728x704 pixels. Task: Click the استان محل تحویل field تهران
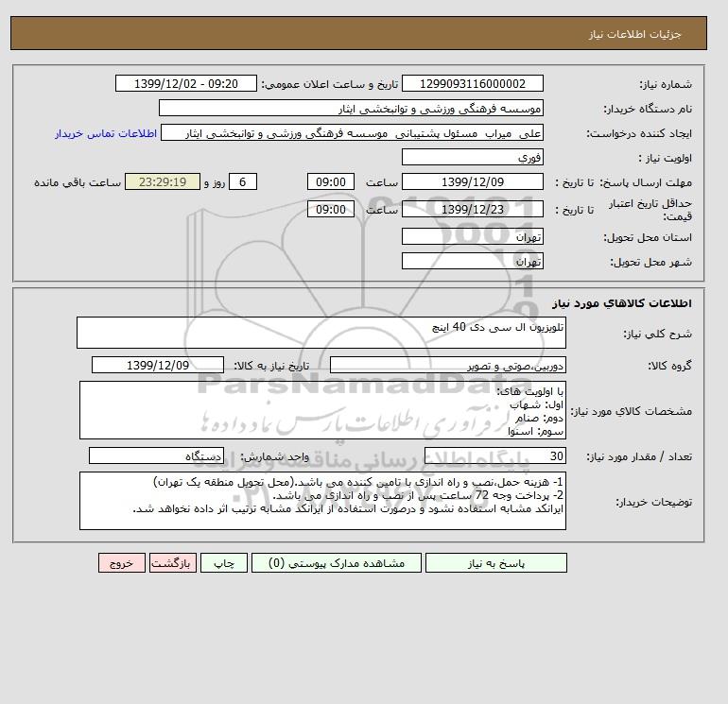coord(472,236)
